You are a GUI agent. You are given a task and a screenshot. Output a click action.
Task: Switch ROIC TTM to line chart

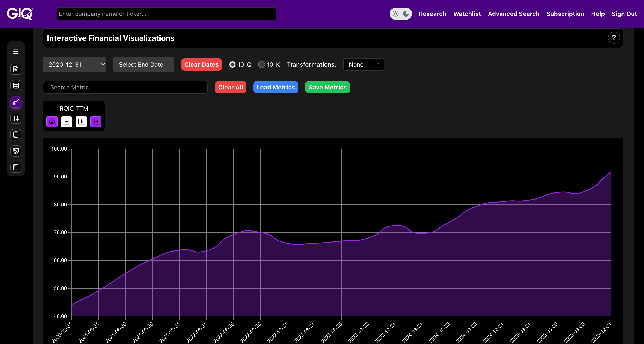coord(67,122)
